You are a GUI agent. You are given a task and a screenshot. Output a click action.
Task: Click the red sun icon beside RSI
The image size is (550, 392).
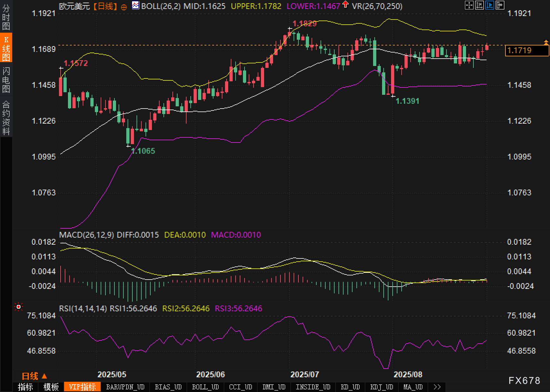pyautogui.click(x=19, y=307)
